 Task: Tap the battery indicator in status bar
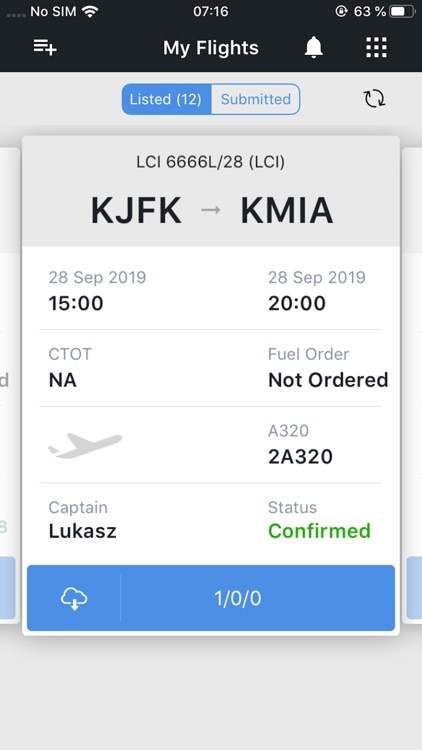pyautogui.click(x=402, y=11)
